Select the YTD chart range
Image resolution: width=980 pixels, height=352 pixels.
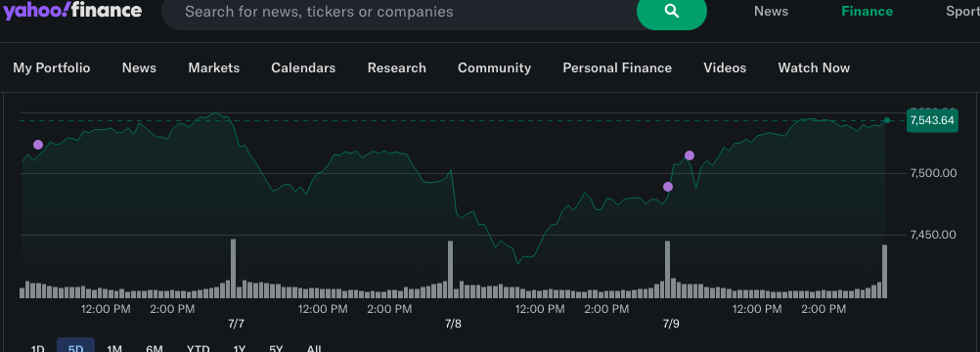click(x=199, y=348)
